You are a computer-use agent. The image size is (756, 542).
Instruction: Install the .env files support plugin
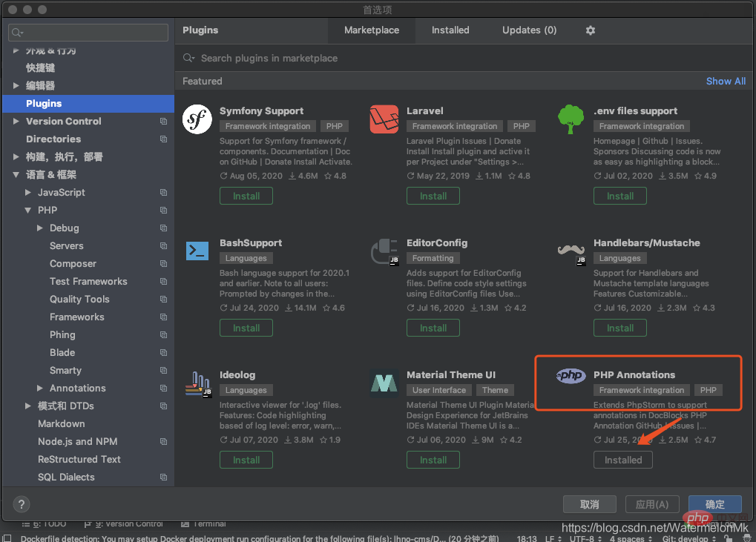(x=620, y=196)
